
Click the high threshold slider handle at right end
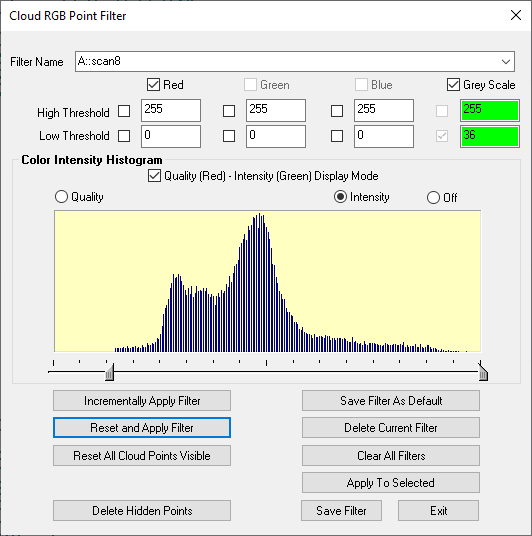click(x=483, y=372)
